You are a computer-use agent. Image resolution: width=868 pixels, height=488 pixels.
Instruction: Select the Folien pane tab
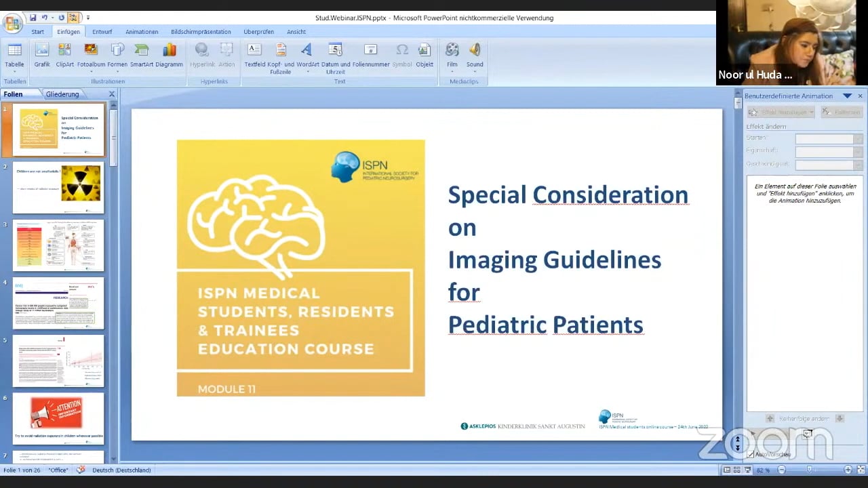13,94
